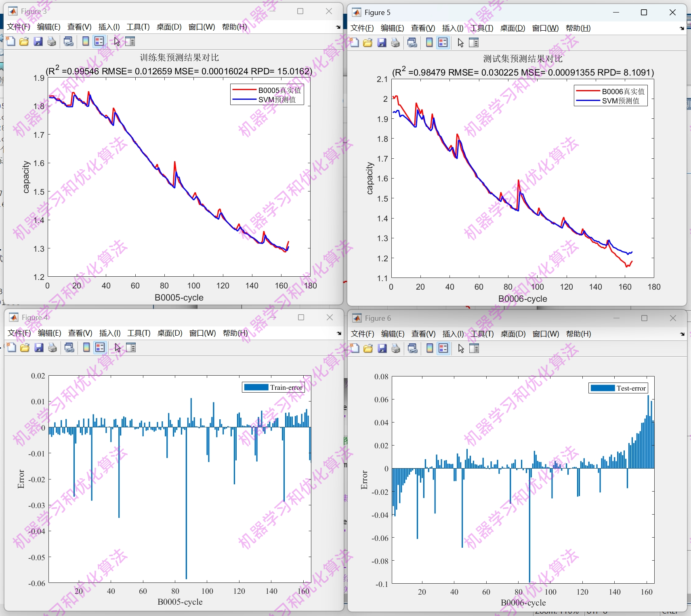The height and width of the screenshot is (616, 691).
Task: Click New Figure icon in Figure 6 toolbar
Action: coord(355,348)
